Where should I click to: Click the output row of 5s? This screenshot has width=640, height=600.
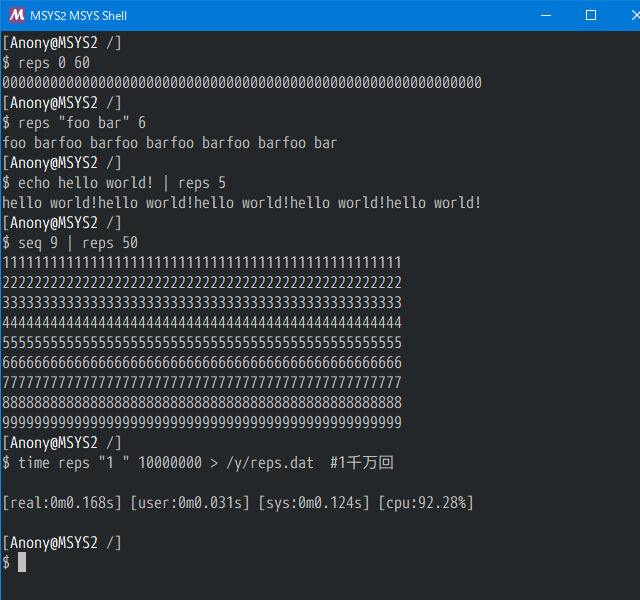tap(202, 343)
